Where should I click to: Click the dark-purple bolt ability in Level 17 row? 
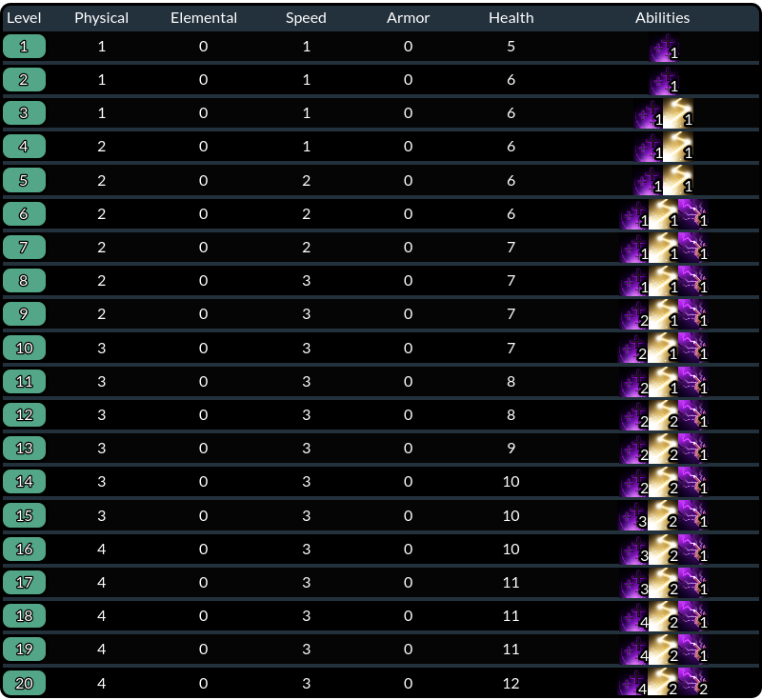pyautogui.click(x=693, y=583)
